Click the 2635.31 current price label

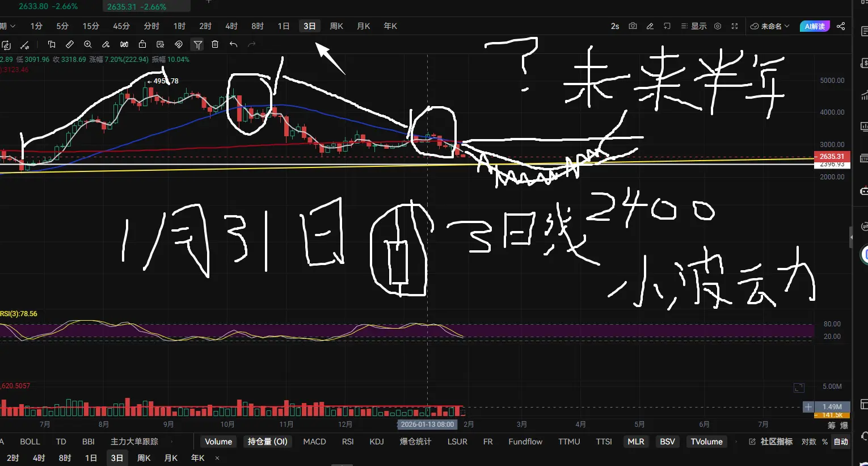coord(832,156)
